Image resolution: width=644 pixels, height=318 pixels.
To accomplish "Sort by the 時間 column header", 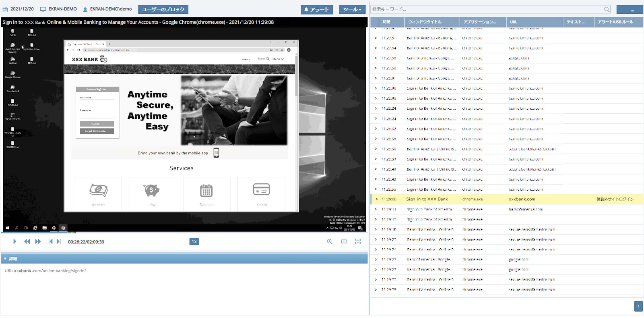I will coord(392,22).
